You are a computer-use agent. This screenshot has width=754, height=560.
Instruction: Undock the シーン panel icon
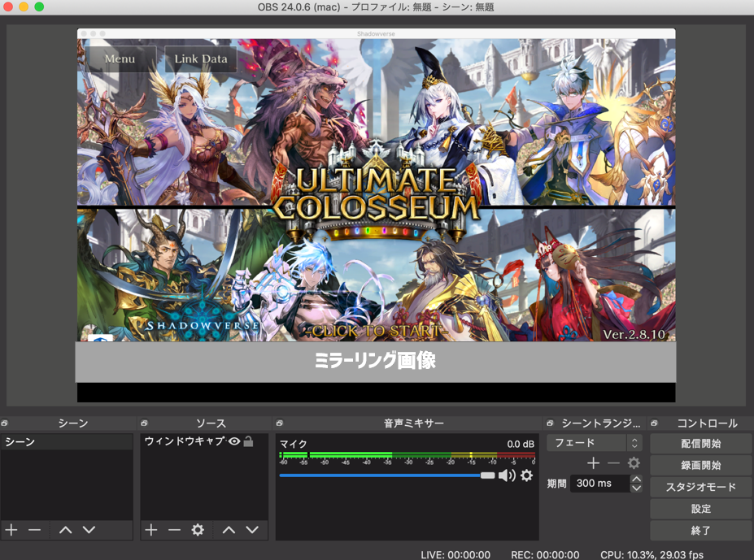click(x=4, y=423)
